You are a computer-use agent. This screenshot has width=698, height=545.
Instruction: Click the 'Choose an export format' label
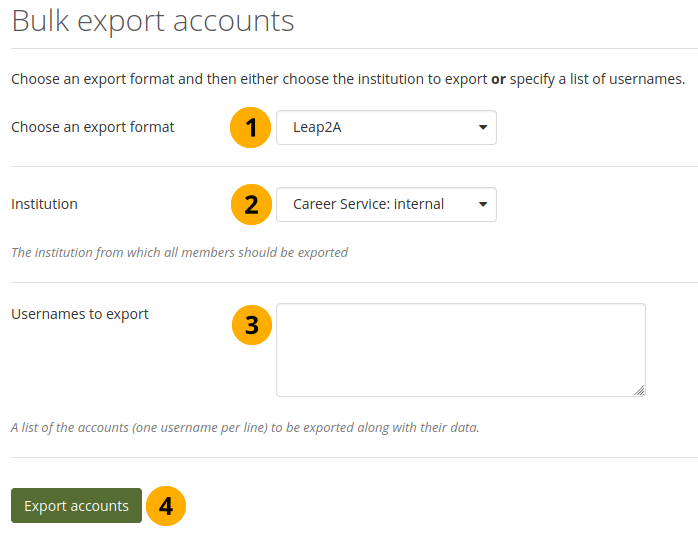click(x=93, y=127)
